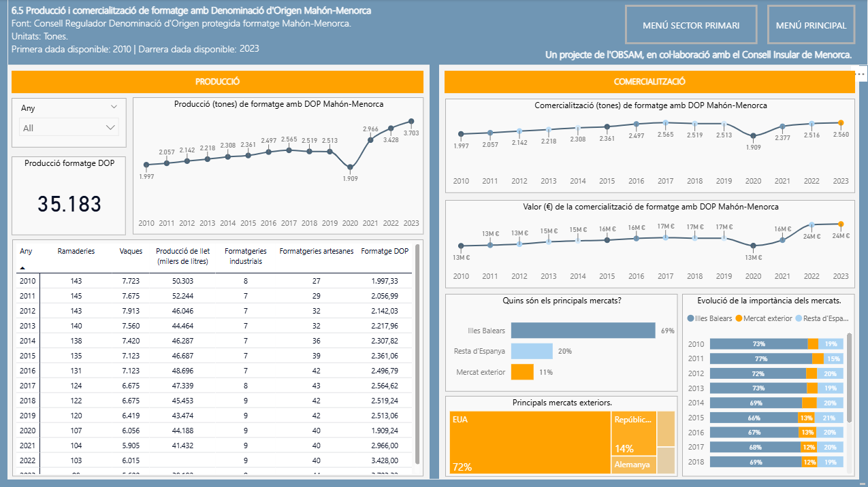Viewport: 868px width, 487px height.
Task: Click Mercat exterior legend marker
Action: tap(739, 318)
